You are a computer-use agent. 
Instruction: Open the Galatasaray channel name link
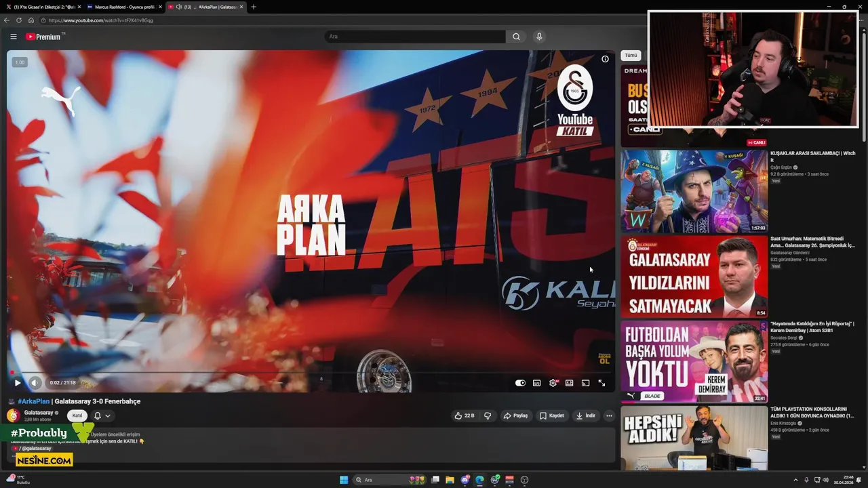click(39, 413)
